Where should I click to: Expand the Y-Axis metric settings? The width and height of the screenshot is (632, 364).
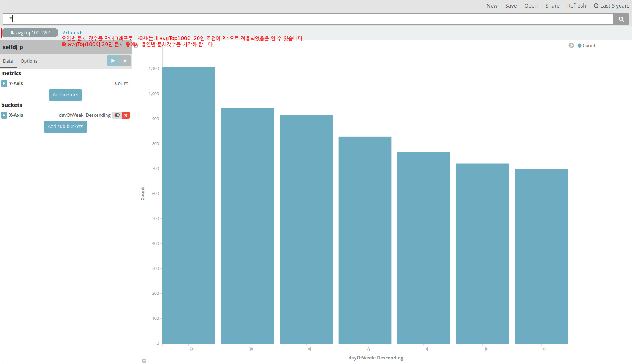tap(4, 84)
